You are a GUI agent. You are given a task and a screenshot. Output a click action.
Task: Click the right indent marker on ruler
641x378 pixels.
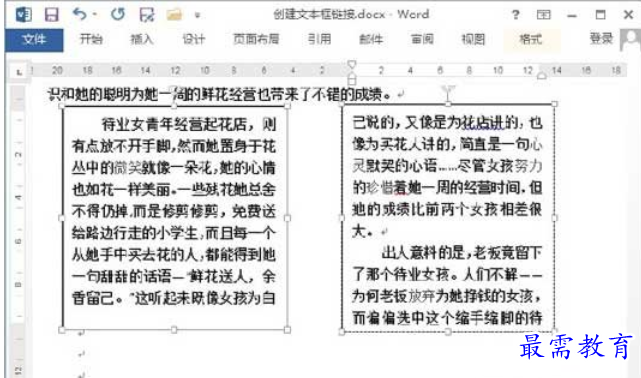coord(542,75)
